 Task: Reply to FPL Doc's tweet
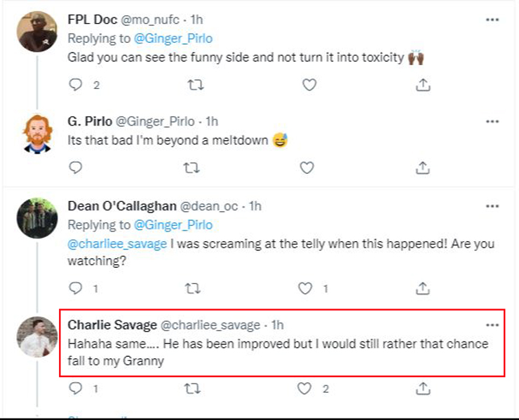click(x=76, y=85)
